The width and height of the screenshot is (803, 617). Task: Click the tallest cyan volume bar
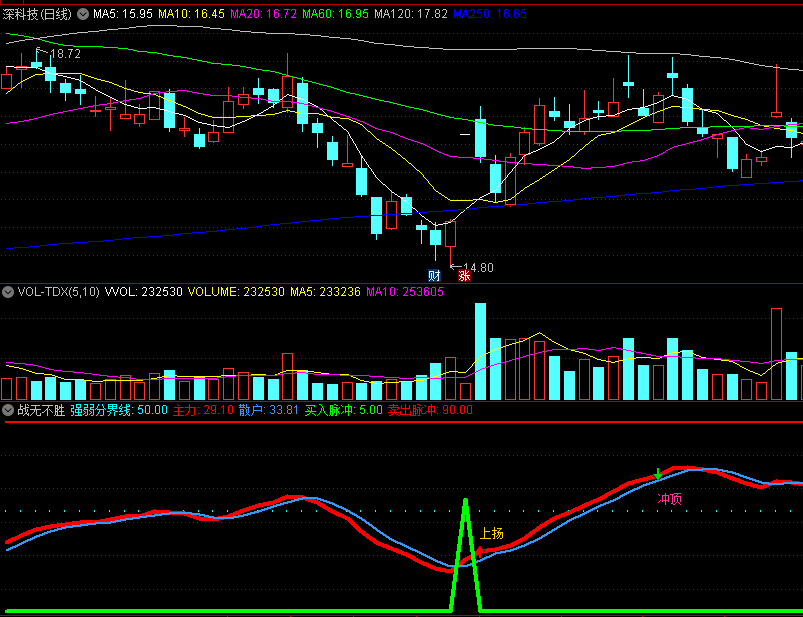tap(480, 351)
